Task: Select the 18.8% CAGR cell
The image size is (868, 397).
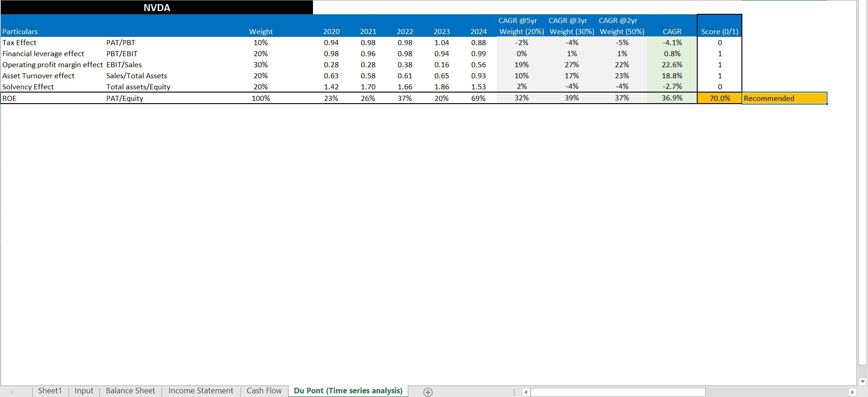Action: click(672, 76)
